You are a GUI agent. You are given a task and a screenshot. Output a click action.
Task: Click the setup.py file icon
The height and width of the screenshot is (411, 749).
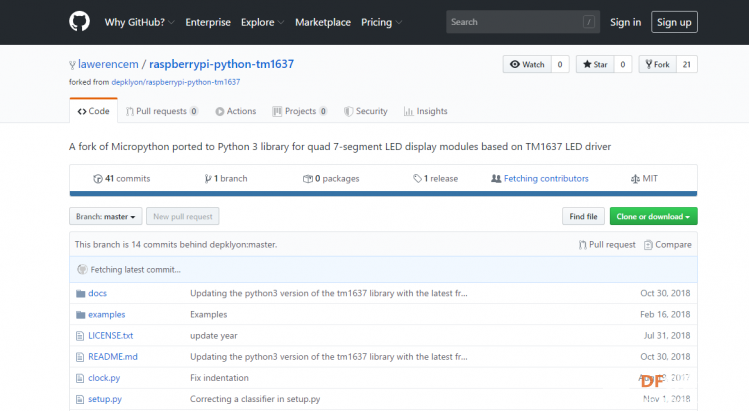click(80, 399)
